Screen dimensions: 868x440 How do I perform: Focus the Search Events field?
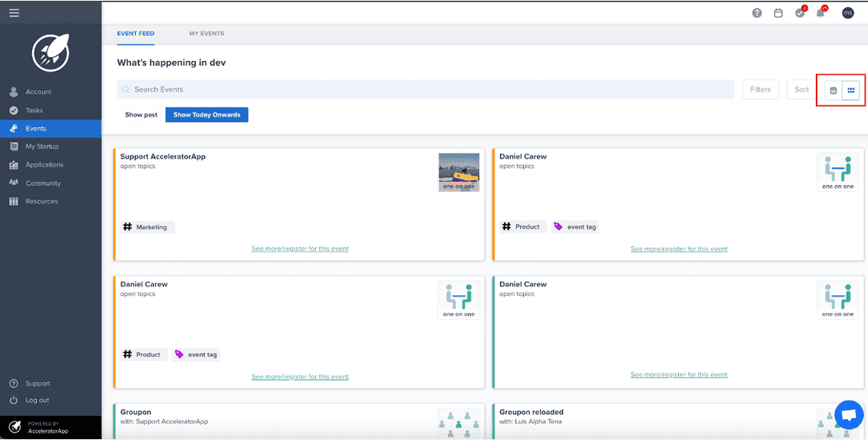(x=426, y=89)
